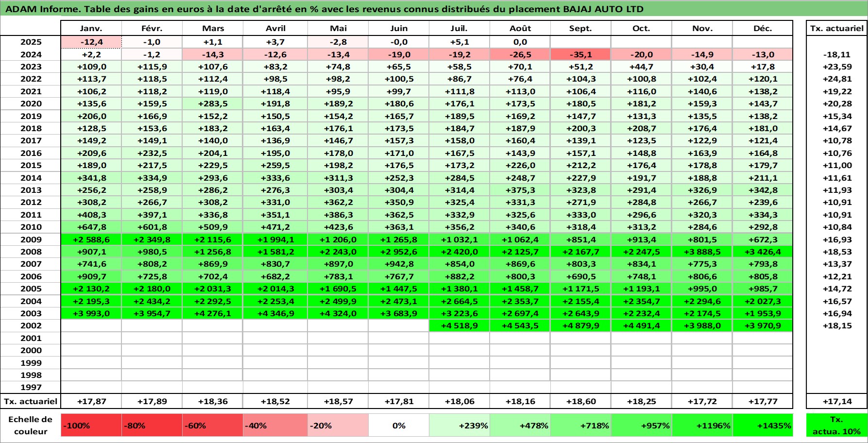868x443 pixels.
Task: Click the Echelle de couleur label
Action: click(31, 426)
